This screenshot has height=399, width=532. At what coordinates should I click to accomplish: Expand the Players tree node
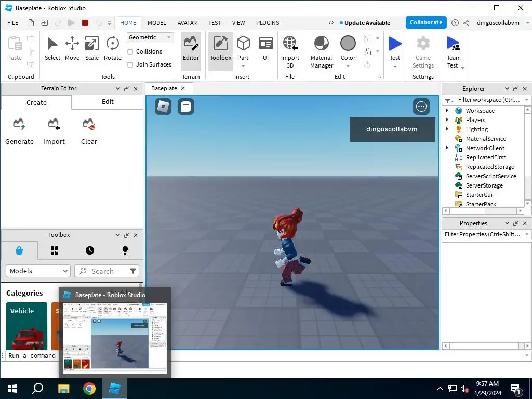[447, 119]
